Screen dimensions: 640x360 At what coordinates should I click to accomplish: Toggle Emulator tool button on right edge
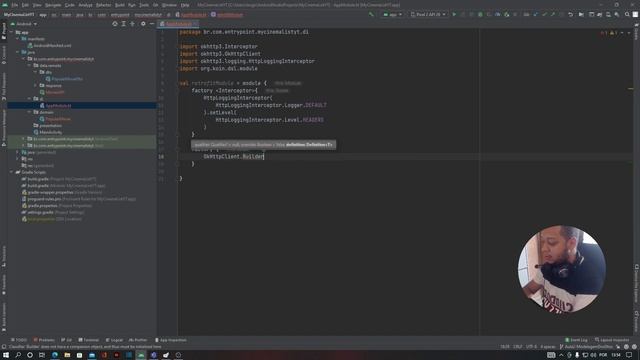tap(636, 321)
